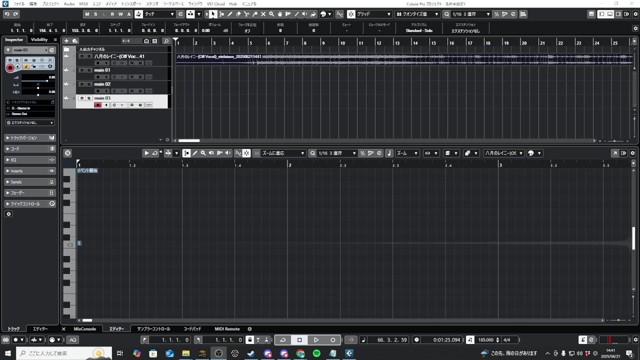This screenshot has height=360, width=640.
Task: Open the クオンタイズ値 grid type dropdown
Action: 417,14
